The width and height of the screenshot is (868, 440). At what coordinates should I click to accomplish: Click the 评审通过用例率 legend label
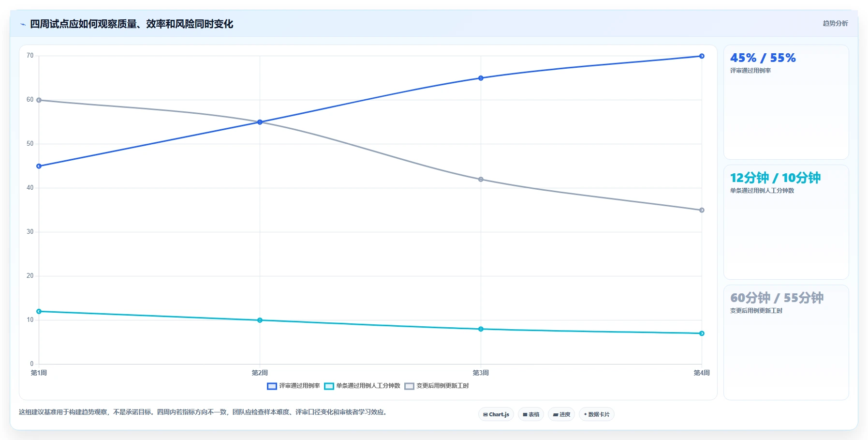(x=299, y=386)
